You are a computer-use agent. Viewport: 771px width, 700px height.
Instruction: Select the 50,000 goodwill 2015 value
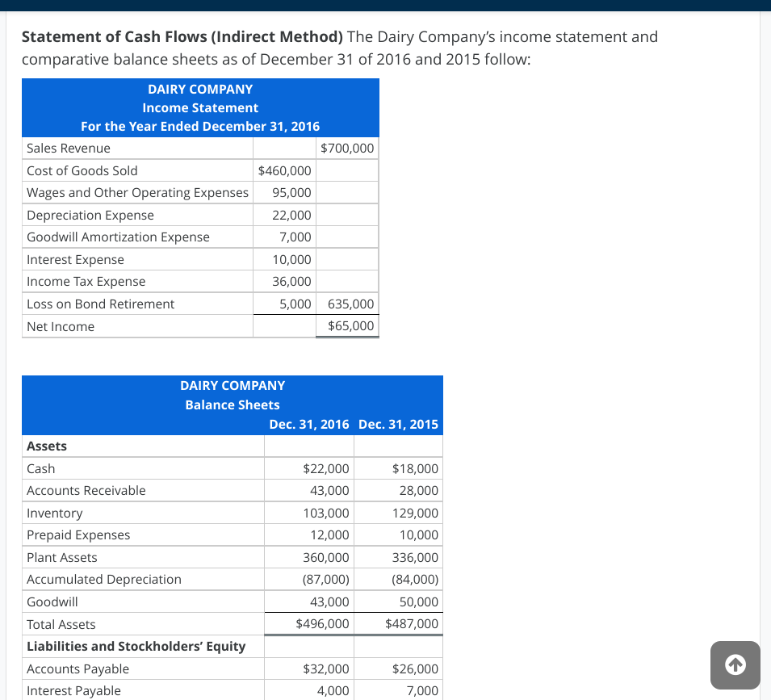pyautogui.click(x=418, y=601)
